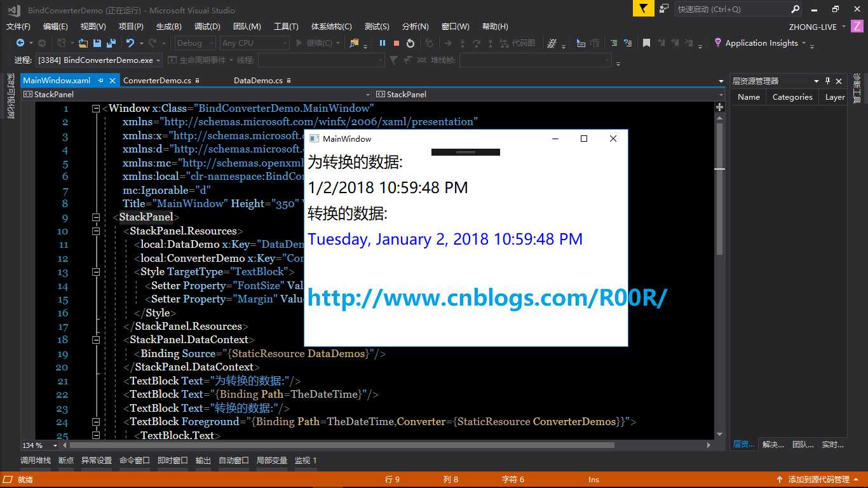The width and height of the screenshot is (868, 488).
Task: Click the editor horizontal scrollbar thumb
Action: (x=342, y=445)
